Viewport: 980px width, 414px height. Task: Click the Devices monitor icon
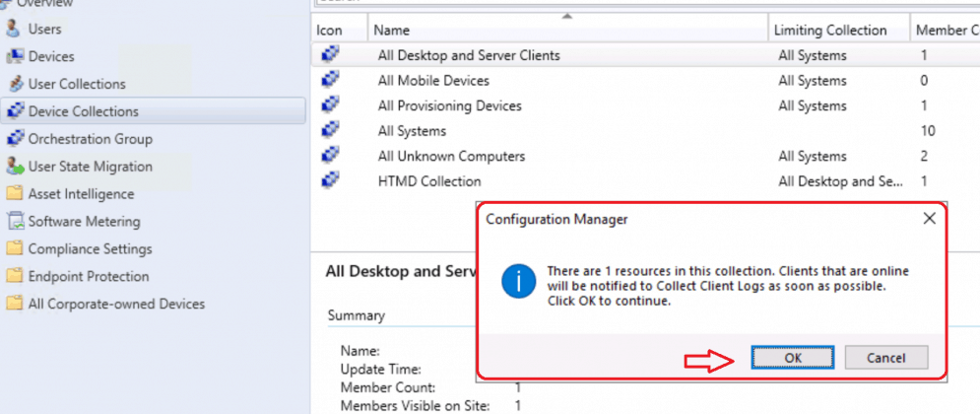pyautogui.click(x=15, y=56)
